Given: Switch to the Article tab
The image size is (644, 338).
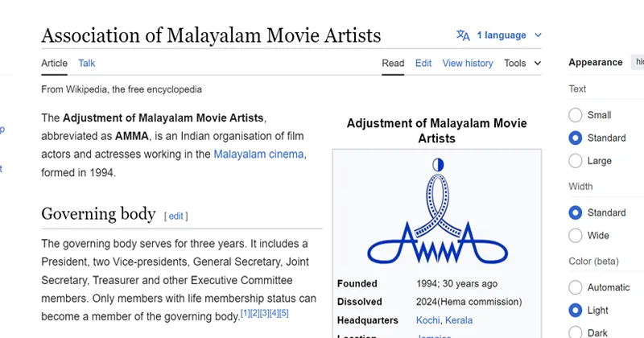Looking at the screenshot, I should (54, 64).
